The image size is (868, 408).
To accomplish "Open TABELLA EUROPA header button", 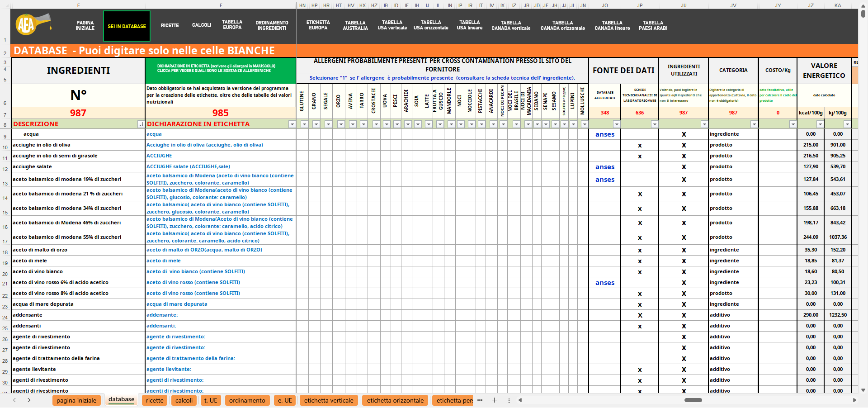I will tap(232, 24).
